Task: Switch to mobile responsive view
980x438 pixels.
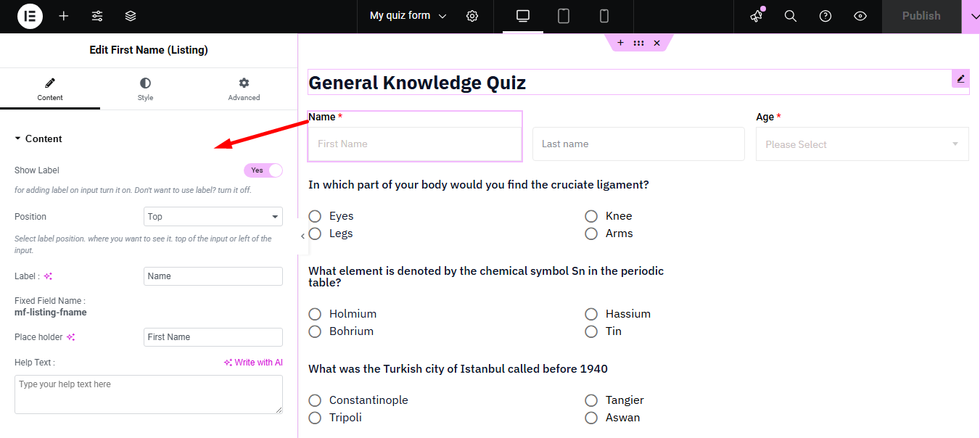Action: point(604,16)
